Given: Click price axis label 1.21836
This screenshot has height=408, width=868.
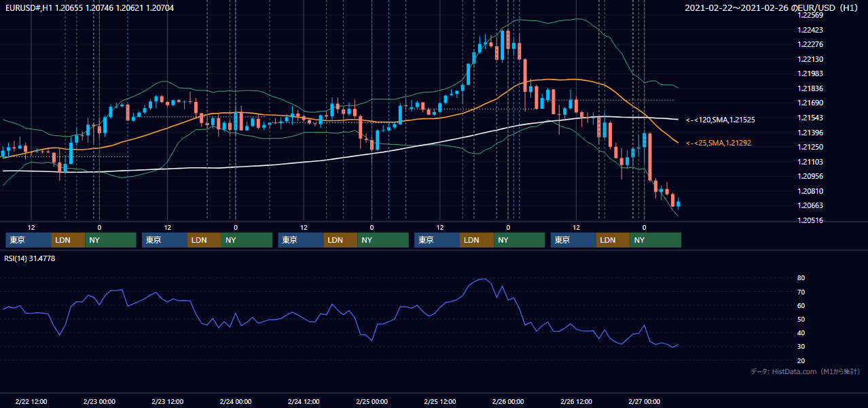Looking at the screenshot, I should (810, 89).
